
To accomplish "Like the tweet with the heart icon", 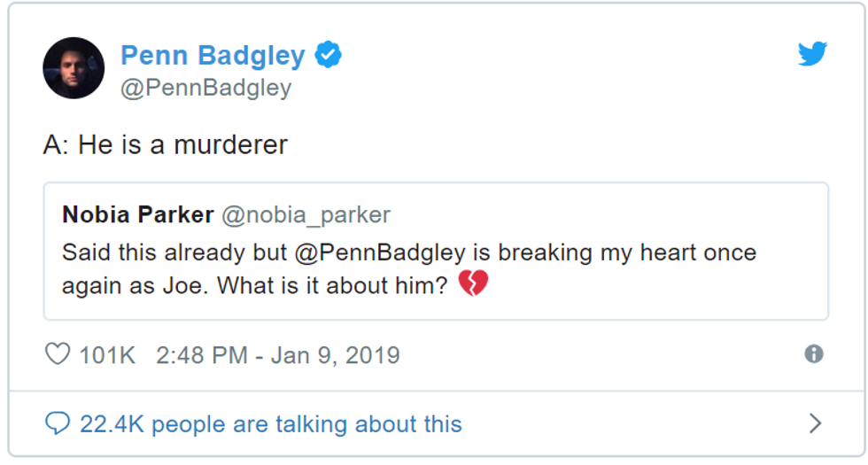I will [58, 354].
